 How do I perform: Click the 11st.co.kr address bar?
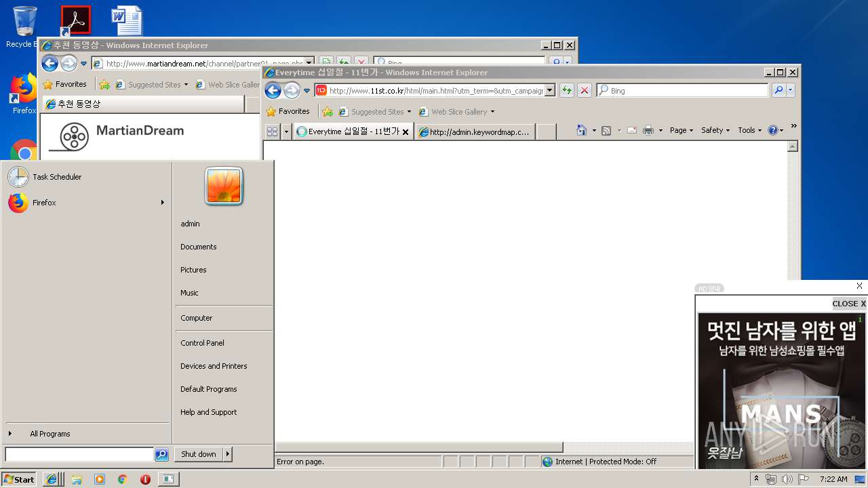point(430,90)
